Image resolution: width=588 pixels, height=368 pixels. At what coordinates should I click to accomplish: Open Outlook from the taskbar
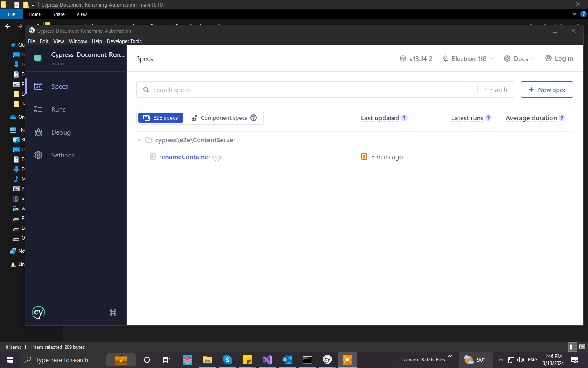(287, 360)
